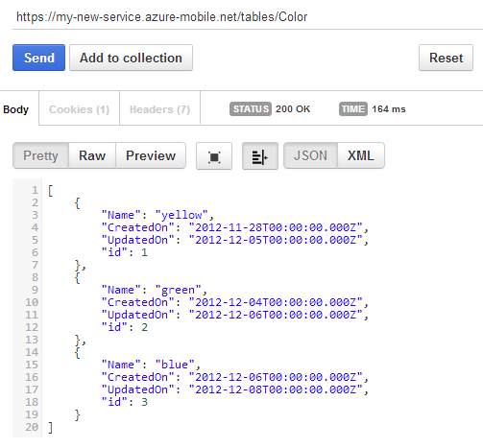Click the blue Send button
The image size is (483, 448).
[38, 58]
